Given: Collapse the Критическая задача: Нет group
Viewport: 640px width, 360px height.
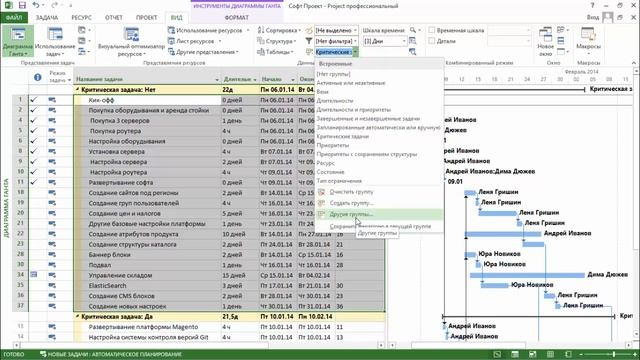Looking at the screenshot, I should point(78,89).
